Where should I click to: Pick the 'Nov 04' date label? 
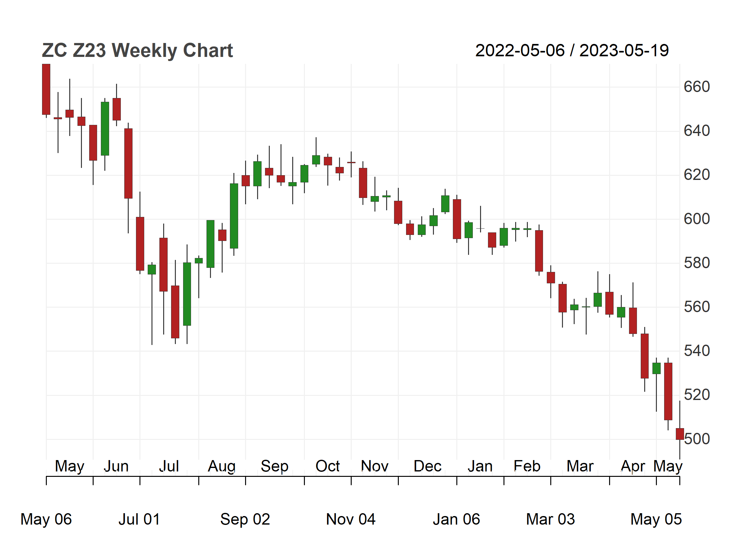coord(350,519)
